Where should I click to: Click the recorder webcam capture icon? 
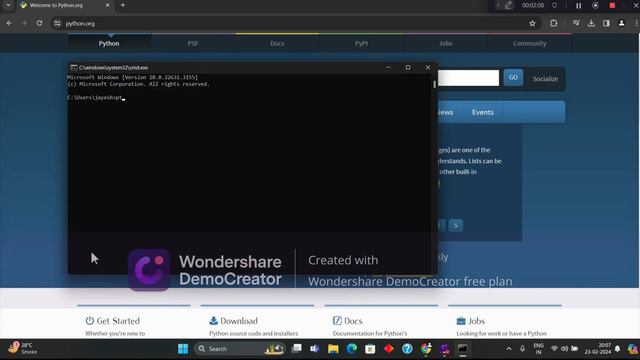click(596, 5)
